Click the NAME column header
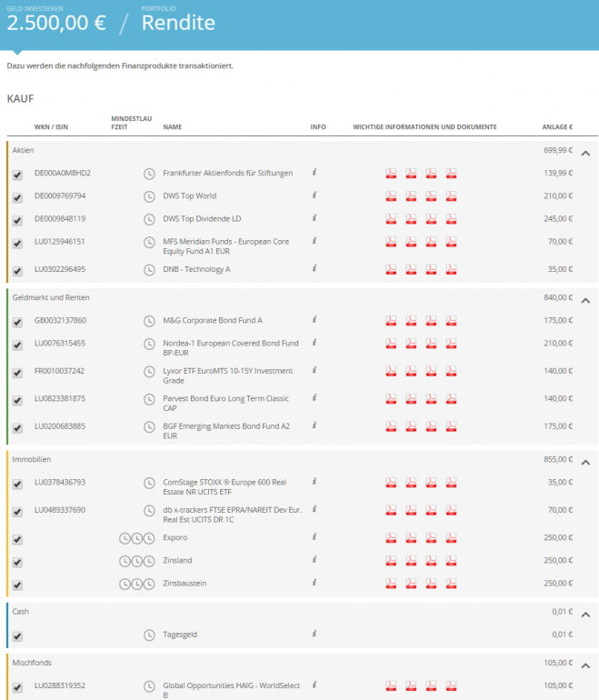Viewport: 599px width, 700px height. point(173,127)
